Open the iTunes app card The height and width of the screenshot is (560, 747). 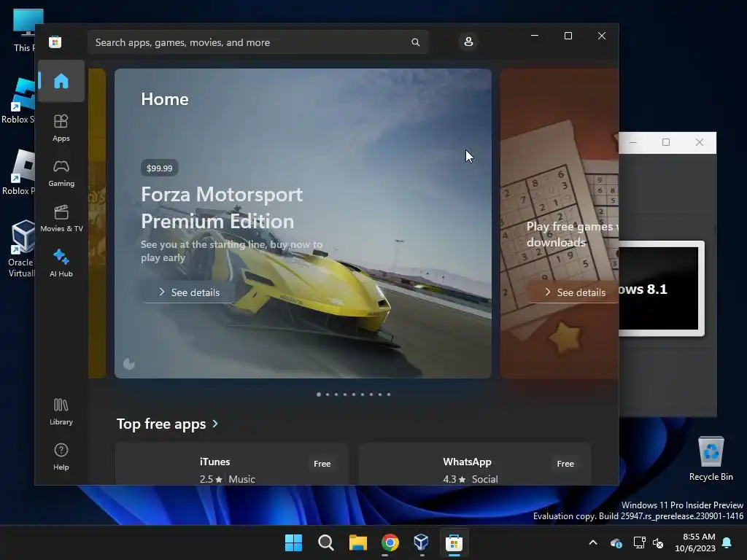[231, 464]
